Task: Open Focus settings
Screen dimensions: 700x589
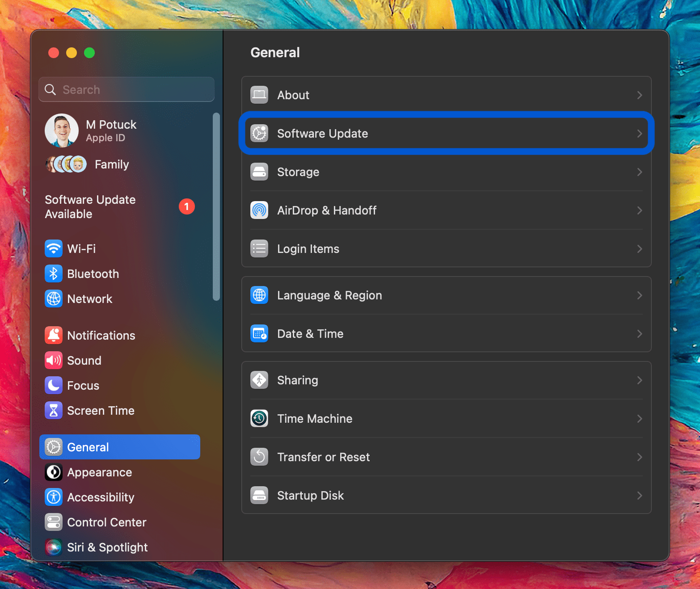Action: pos(83,385)
